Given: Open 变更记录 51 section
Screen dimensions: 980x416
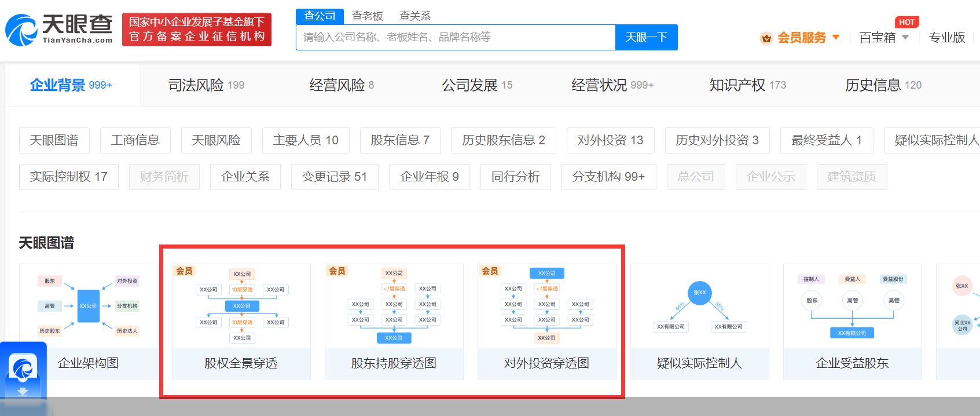Looking at the screenshot, I should [x=335, y=177].
